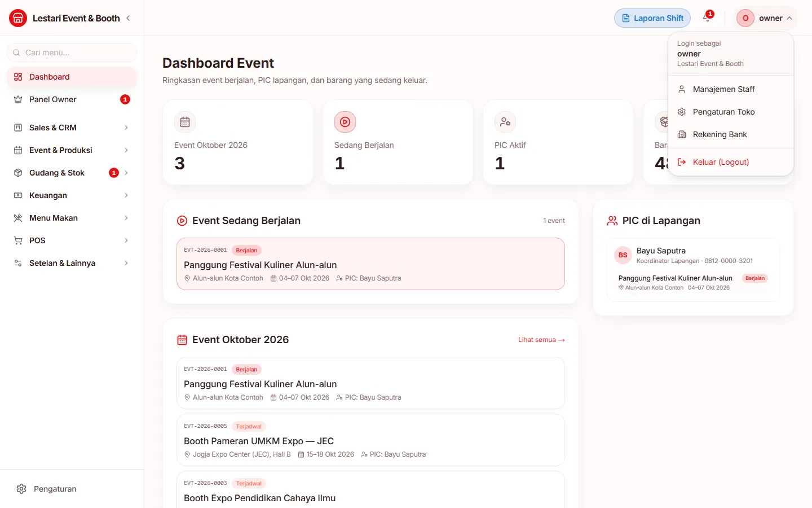Click the Event & Produksi calendar icon
This screenshot has width=812, height=508.
(18, 150)
